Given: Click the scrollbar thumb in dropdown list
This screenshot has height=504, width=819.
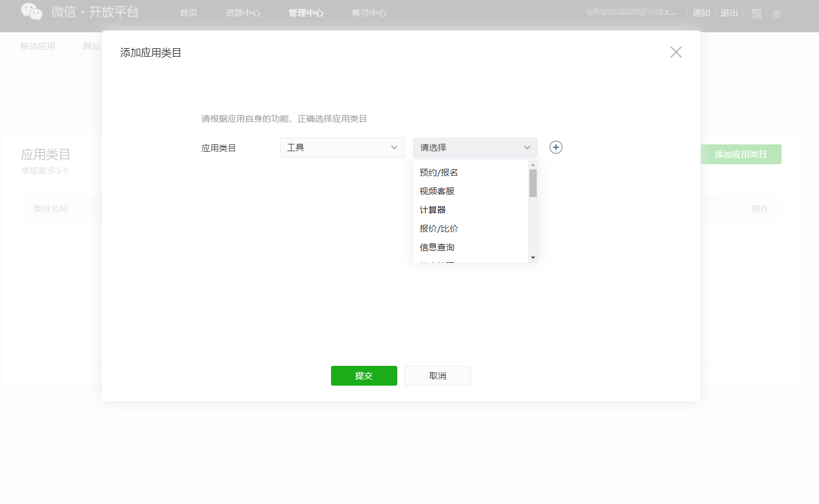Looking at the screenshot, I should [533, 183].
